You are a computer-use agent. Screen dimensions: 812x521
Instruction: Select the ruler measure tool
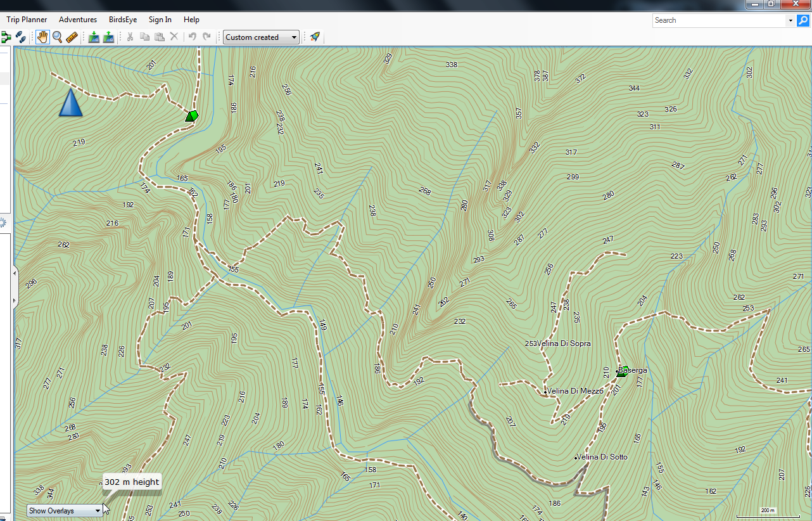[72, 37]
